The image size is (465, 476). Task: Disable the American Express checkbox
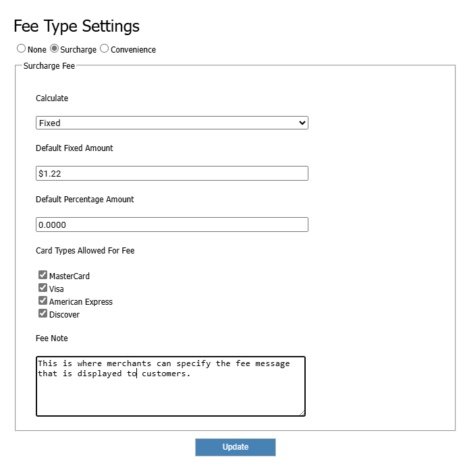tap(43, 301)
